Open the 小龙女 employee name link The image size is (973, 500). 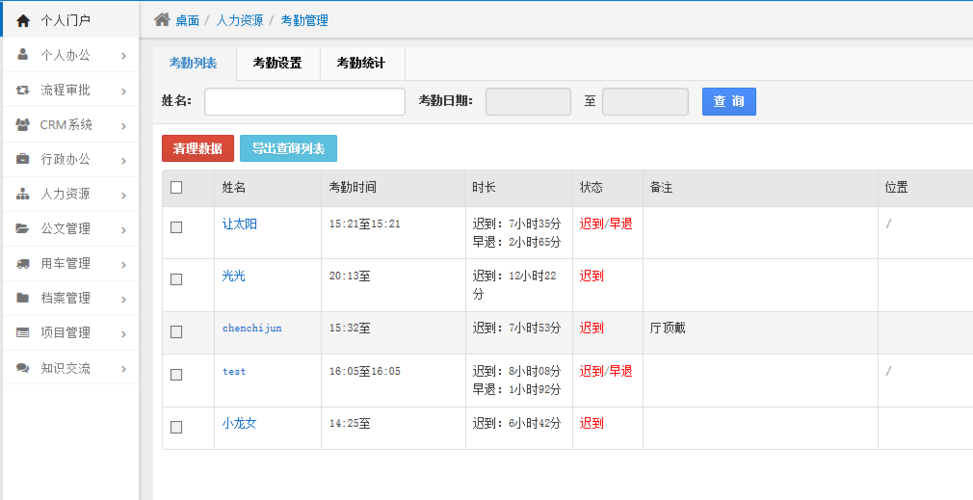pos(239,423)
